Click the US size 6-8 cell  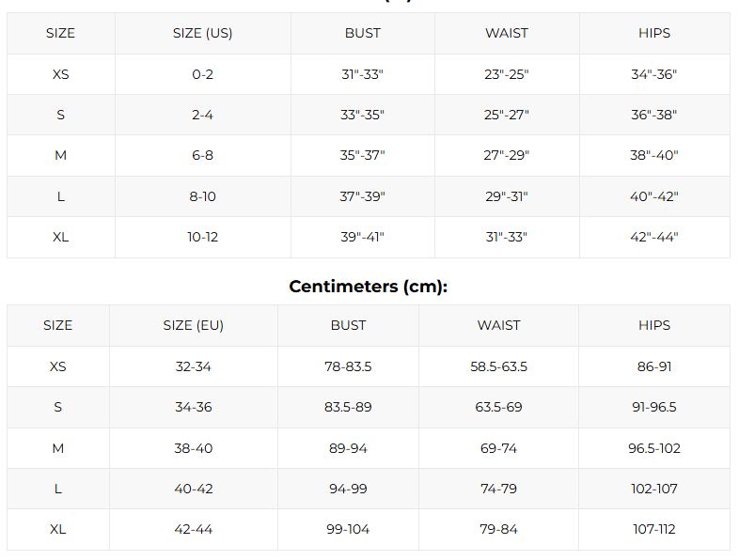(x=202, y=155)
